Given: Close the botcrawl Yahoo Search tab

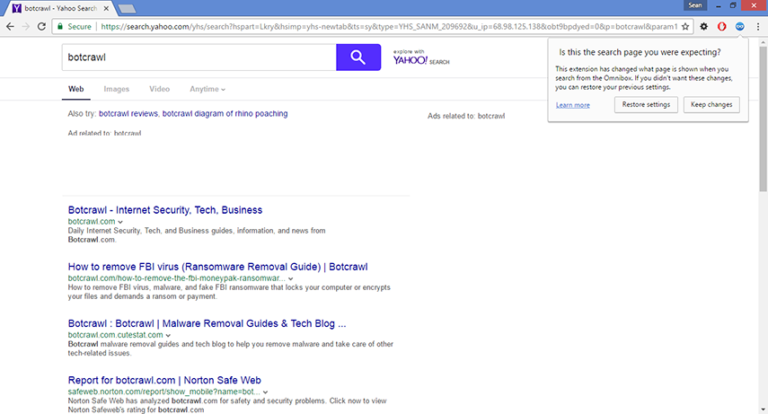Looking at the screenshot, I should [x=106, y=8].
